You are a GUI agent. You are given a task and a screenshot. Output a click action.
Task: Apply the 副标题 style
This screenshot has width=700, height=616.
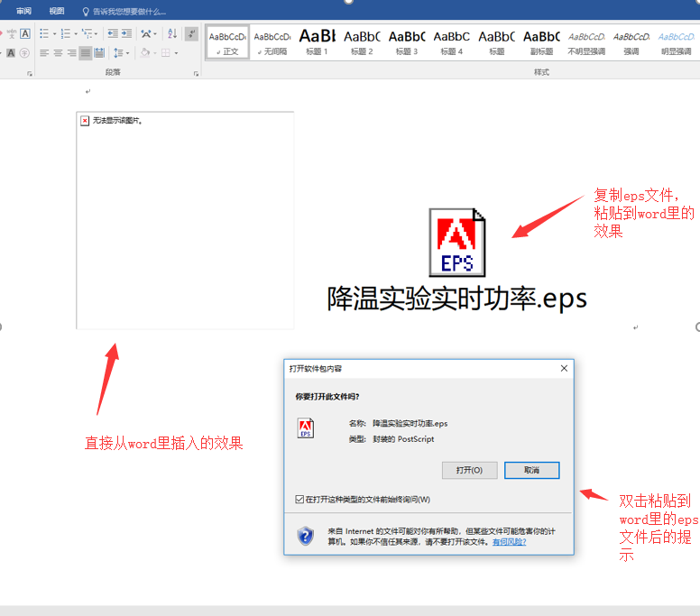tap(541, 42)
